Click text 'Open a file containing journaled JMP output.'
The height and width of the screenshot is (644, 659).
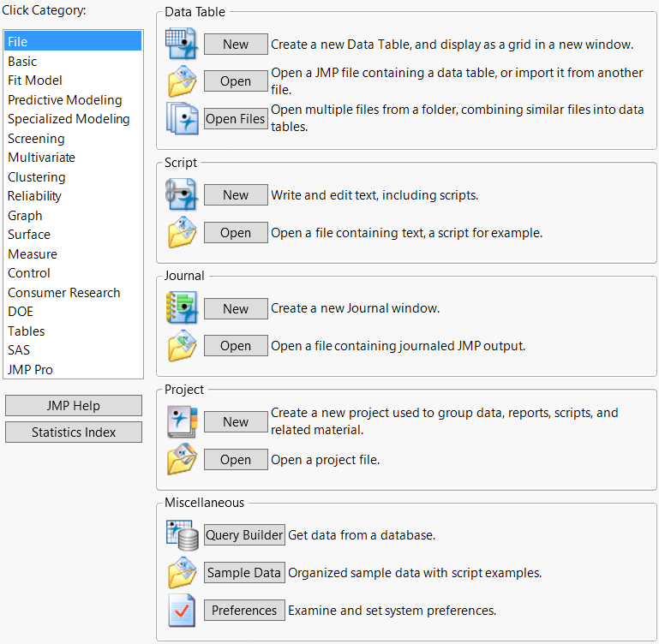click(398, 346)
